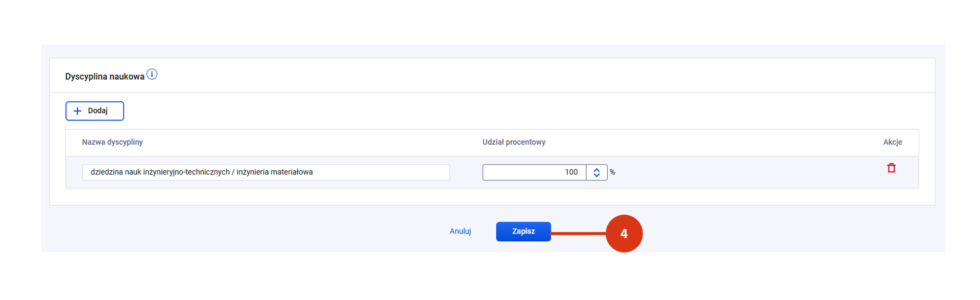Click the Dodaj text label

pyautogui.click(x=98, y=111)
